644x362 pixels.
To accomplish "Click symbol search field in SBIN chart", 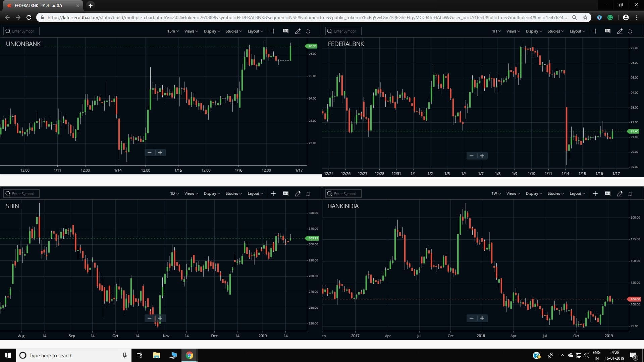I will tap(21, 193).
